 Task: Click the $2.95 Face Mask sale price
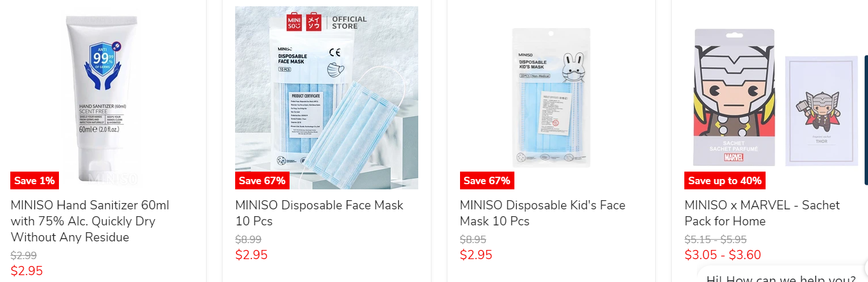tap(251, 255)
